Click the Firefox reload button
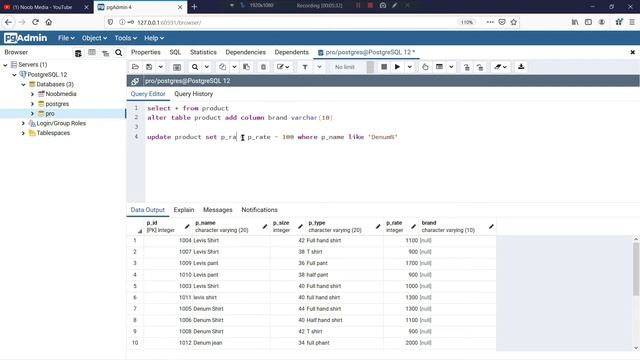The width and height of the screenshot is (640, 360). tap(36, 22)
